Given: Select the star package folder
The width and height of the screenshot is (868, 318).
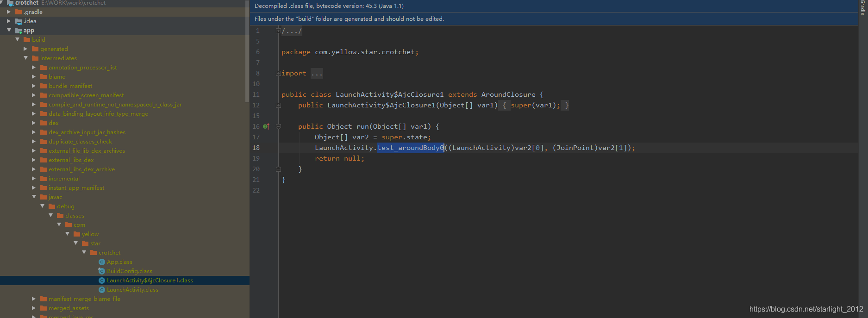Looking at the screenshot, I should click(x=95, y=243).
